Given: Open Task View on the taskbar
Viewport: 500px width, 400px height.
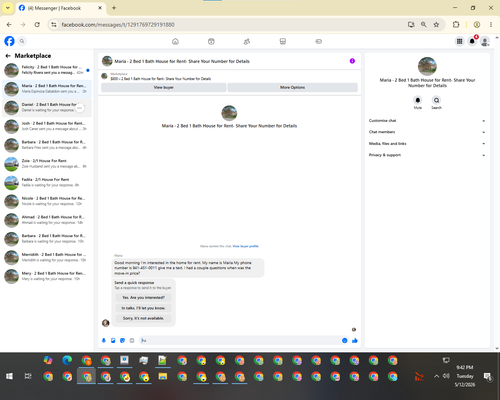Looking at the screenshot, I should 28,376.
